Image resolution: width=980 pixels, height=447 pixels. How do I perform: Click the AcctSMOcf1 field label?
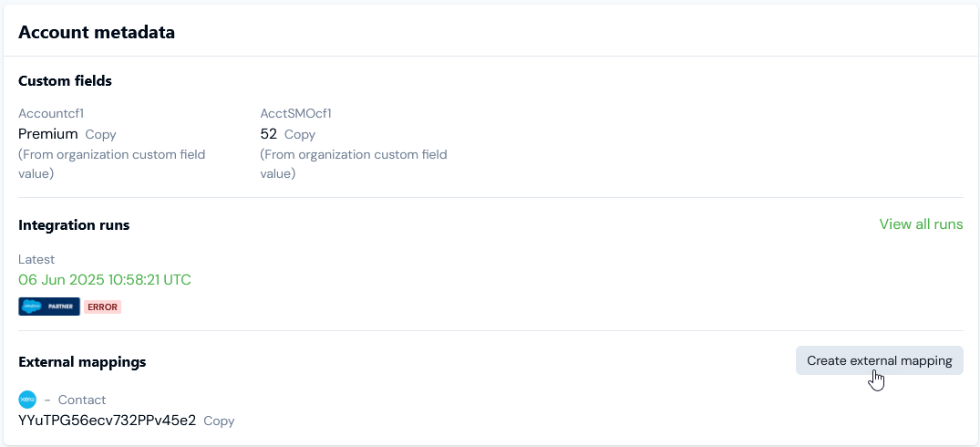pyautogui.click(x=295, y=114)
